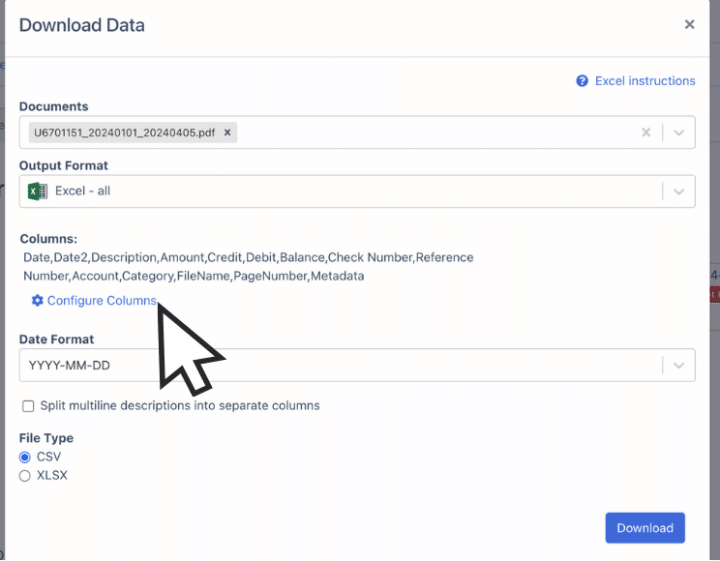Click the U6701151_20240101_20240405.pdf file name
The image size is (720, 561).
click(125, 132)
